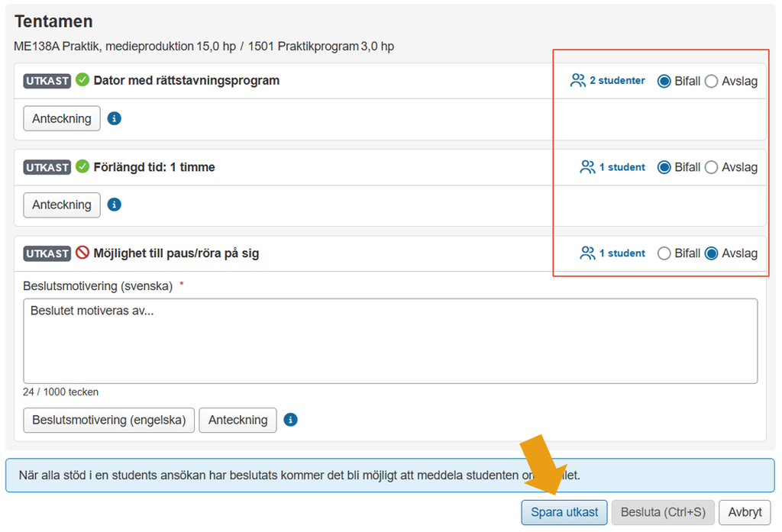Click the Förlängd tid: 1 timme title
This screenshot has height=532, width=782.
pyautogui.click(x=154, y=167)
